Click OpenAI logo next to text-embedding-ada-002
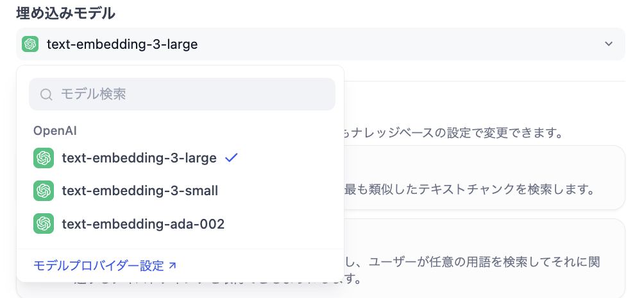 [x=44, y=224]
